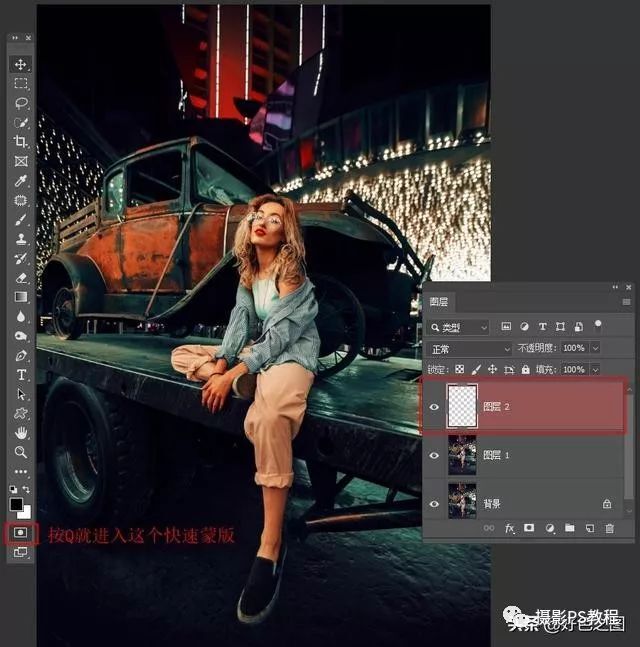The width and height of the screenshot is (640, 647).
Task: Select the Crop tool
Action: [x=21, y=142]
